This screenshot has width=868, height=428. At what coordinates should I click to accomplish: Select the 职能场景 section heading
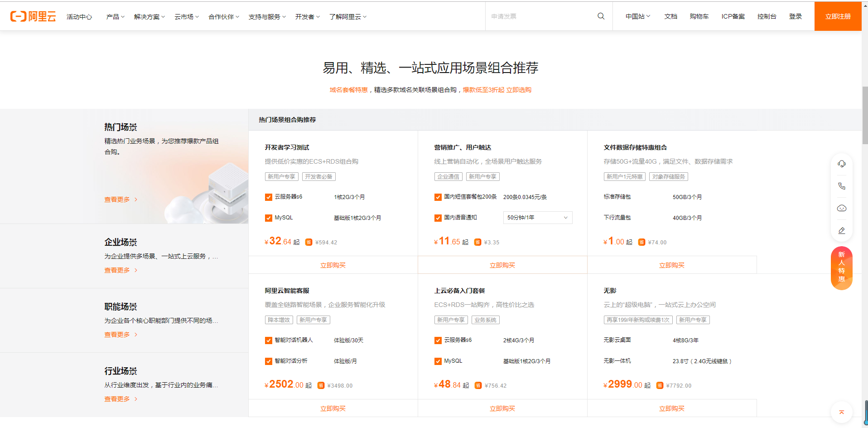(121, 306)
